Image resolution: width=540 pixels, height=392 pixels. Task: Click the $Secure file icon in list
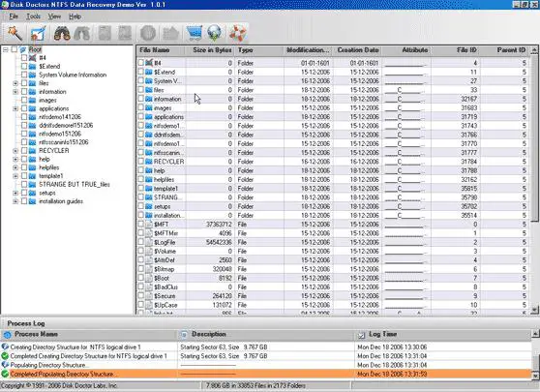[149, 296]
